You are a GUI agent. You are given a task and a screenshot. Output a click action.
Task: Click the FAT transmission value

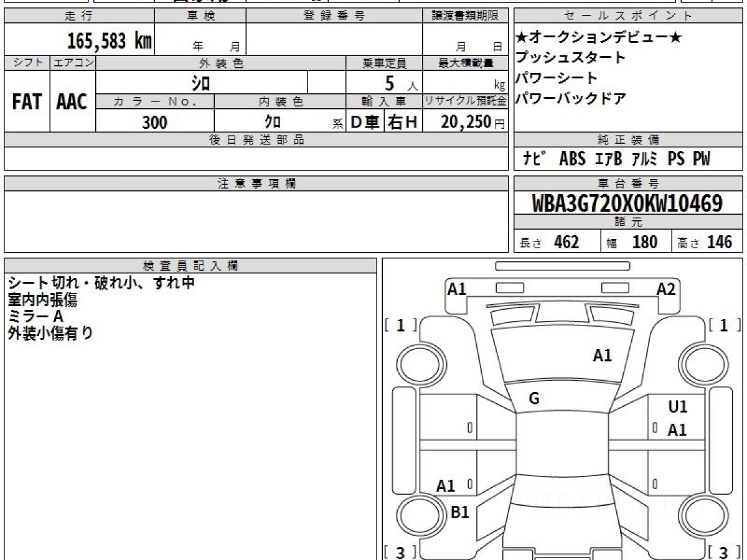27,102
